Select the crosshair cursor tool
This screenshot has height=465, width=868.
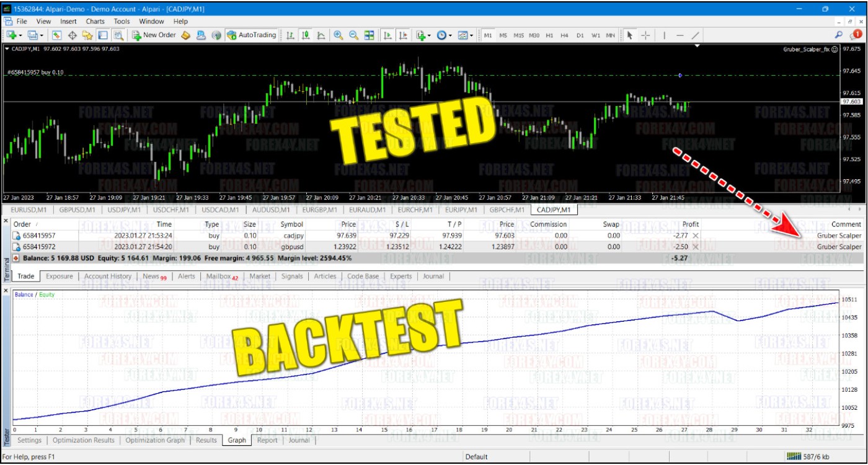[645, 35]
